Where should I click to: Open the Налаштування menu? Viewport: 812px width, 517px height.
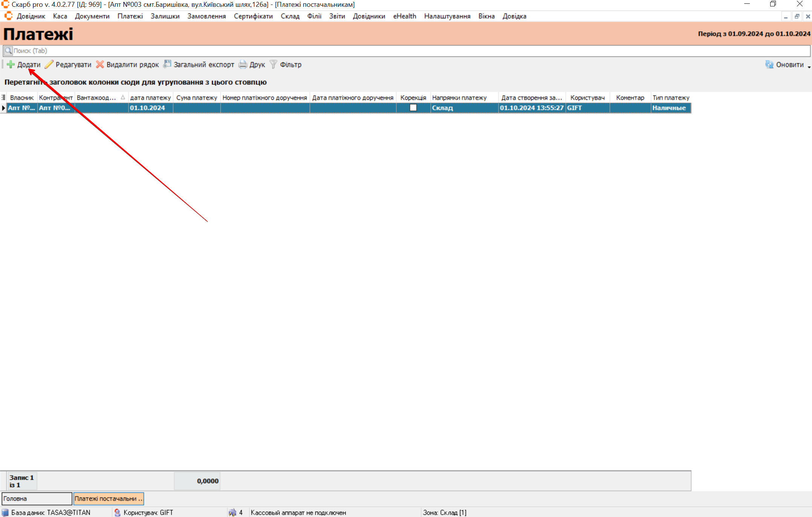point(447,16)
